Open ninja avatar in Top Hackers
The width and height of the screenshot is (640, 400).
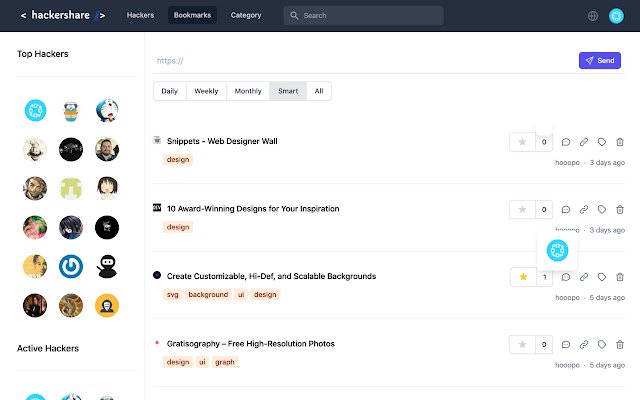pyautogui.click(x=107, y=267)
